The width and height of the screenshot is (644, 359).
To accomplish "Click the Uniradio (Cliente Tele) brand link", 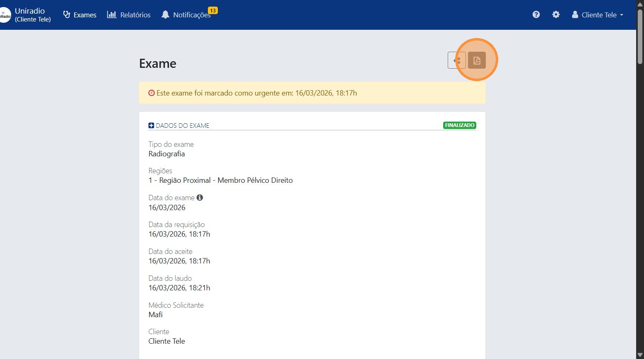I will point(32,15).
